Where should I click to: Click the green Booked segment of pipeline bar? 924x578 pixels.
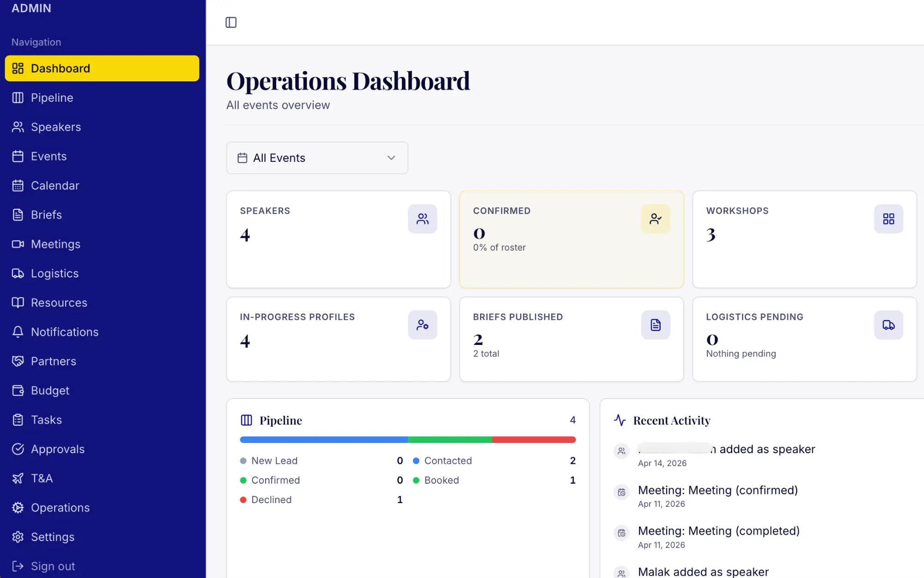point(450,440)
